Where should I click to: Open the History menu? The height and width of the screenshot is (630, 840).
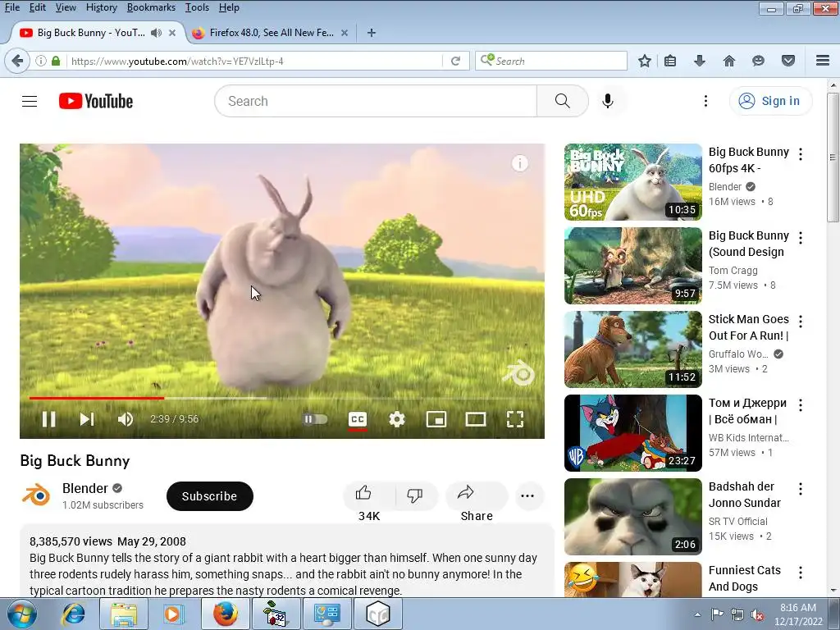[101, 7]
